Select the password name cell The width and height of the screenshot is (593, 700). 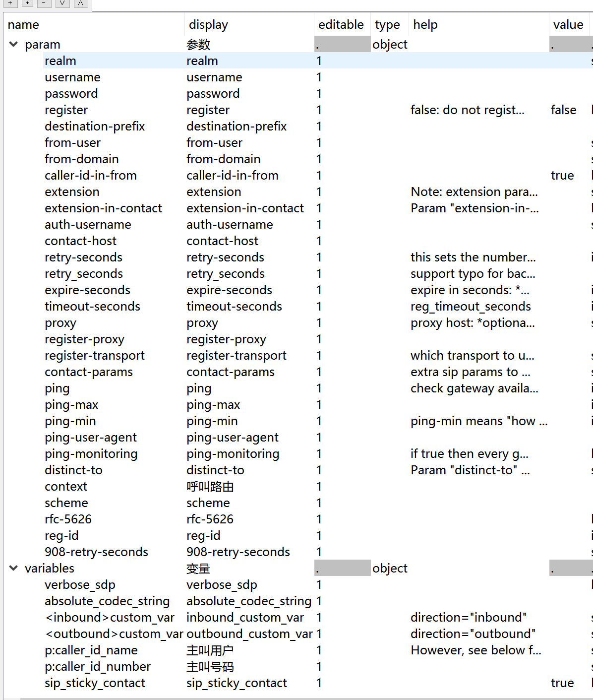pyautogui.click(x=71, y=94)
